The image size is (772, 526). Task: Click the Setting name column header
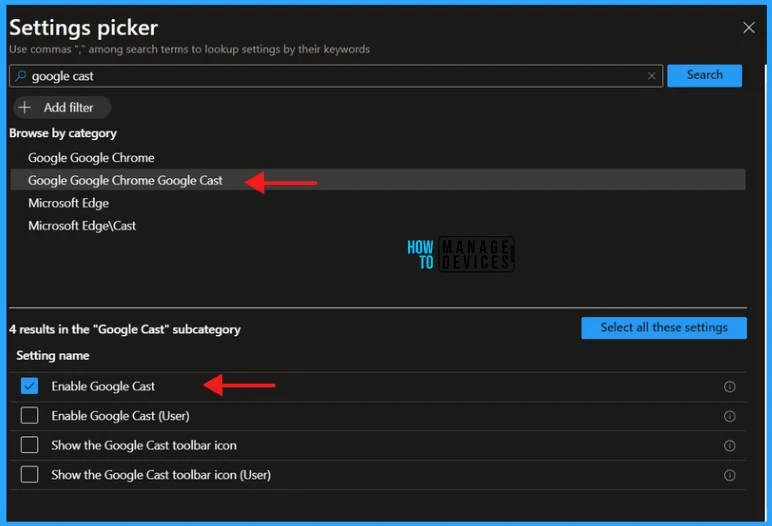pyautogui.click(x=53, y=356)
